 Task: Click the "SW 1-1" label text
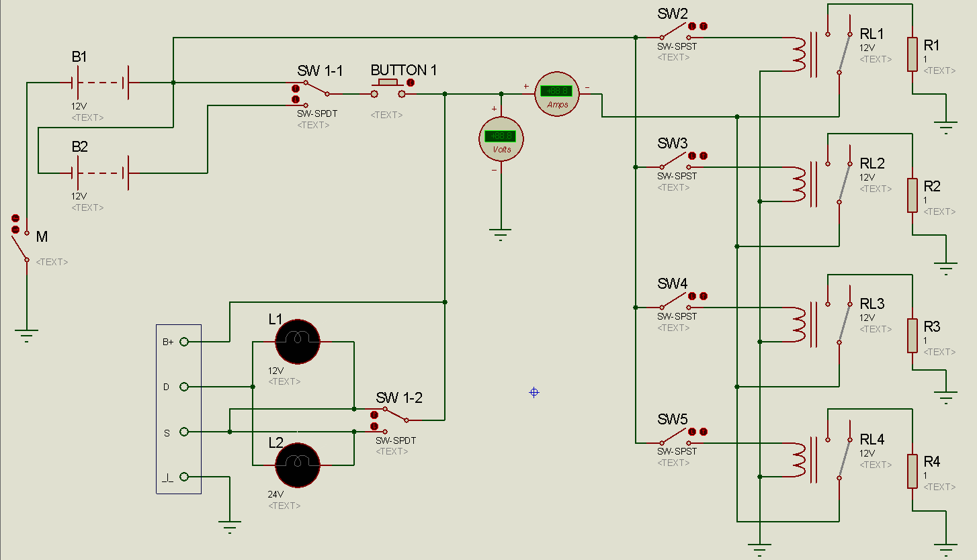coord(321,71)
